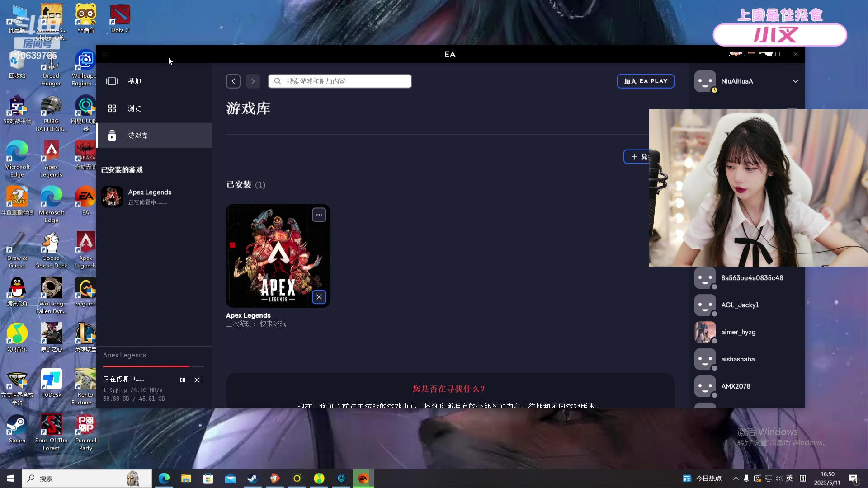Viewport: 868px width, 488px height.
Task: Open Draw & Guess desktop icon
Action: 17,251
